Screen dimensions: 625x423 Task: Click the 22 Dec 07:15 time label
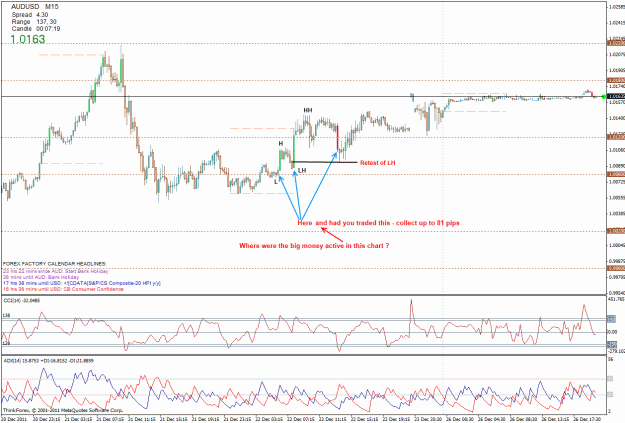click(301, 419)
